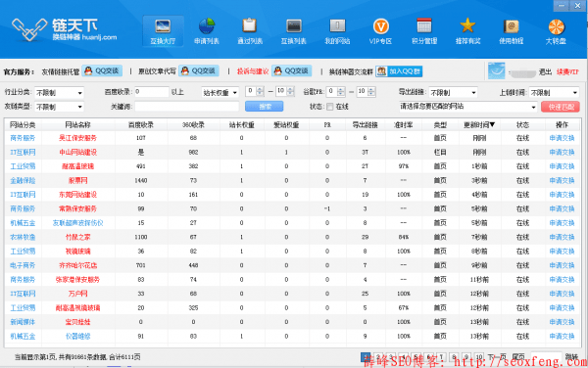Tick the 在线 status checkbox
588x368 pixels.
(329, 107)
